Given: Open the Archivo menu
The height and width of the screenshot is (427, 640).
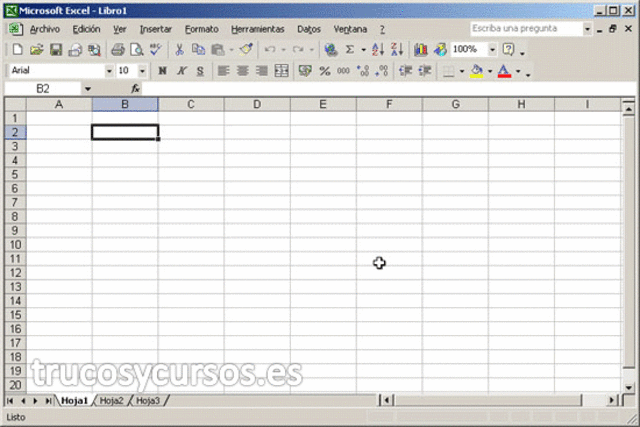Looking at the screenshot, I should point(45,29).
